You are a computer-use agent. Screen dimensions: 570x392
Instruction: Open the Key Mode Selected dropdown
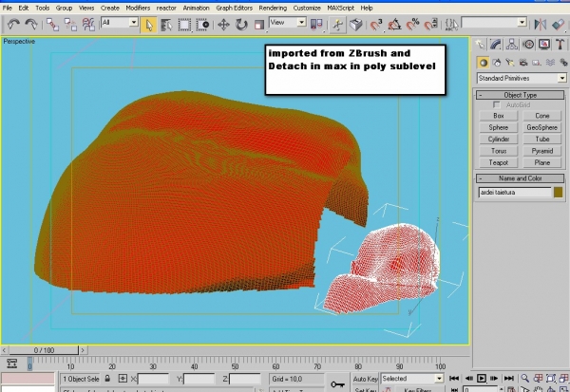click(x=412, y=379)
